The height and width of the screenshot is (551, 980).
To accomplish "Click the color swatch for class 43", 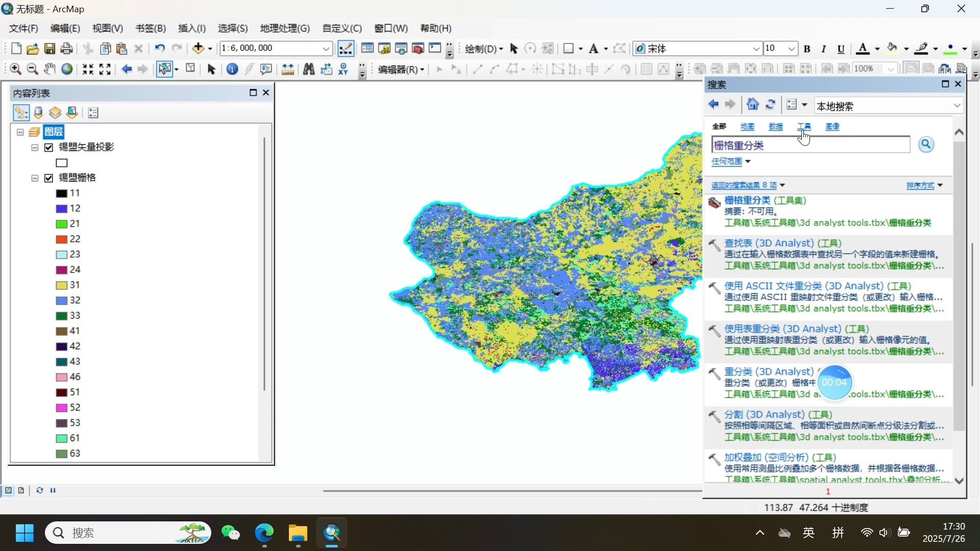I will 62,361.
